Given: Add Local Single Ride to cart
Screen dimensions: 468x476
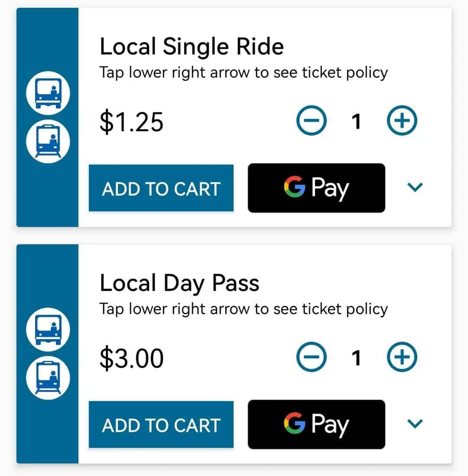Looking at the screenshot, I should click(161, 188).
